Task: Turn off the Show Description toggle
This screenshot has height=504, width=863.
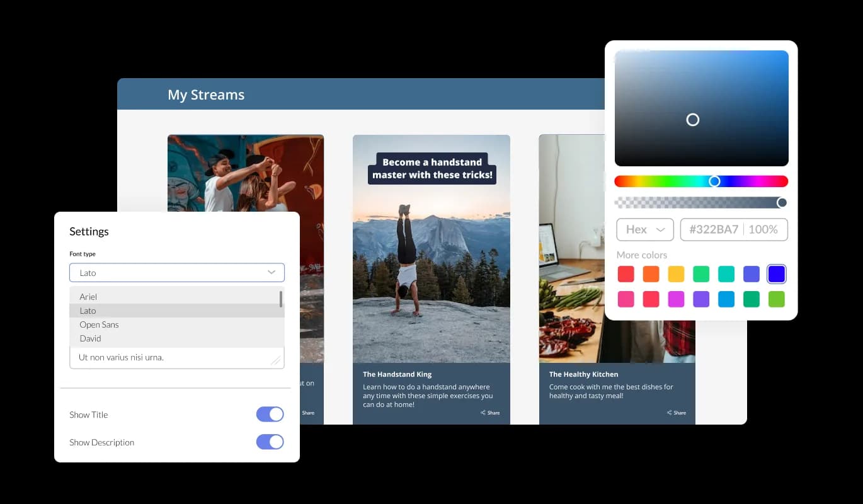Action: click(x=270, y=442)
